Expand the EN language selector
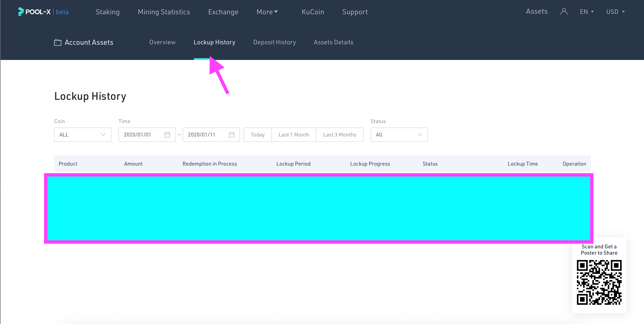Image resolution: width=644 pixels, height=324 pixels. [x=587, y=12]
